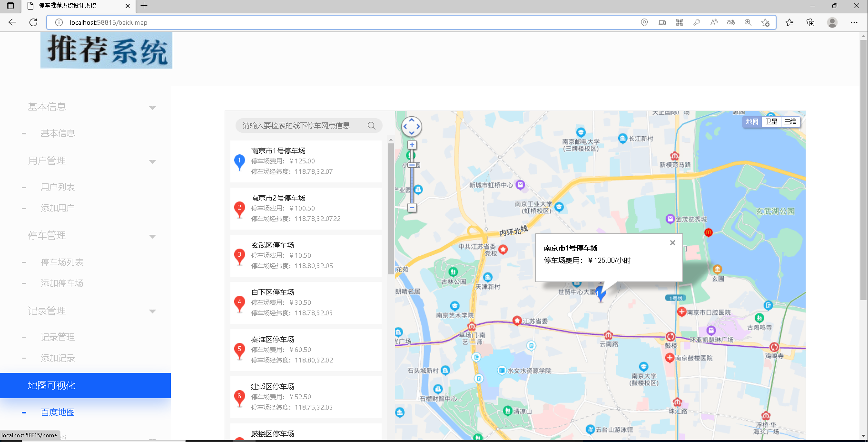Click the site information icon in address bar
Screen dimensions: 868x442
(x=59, y=22)
